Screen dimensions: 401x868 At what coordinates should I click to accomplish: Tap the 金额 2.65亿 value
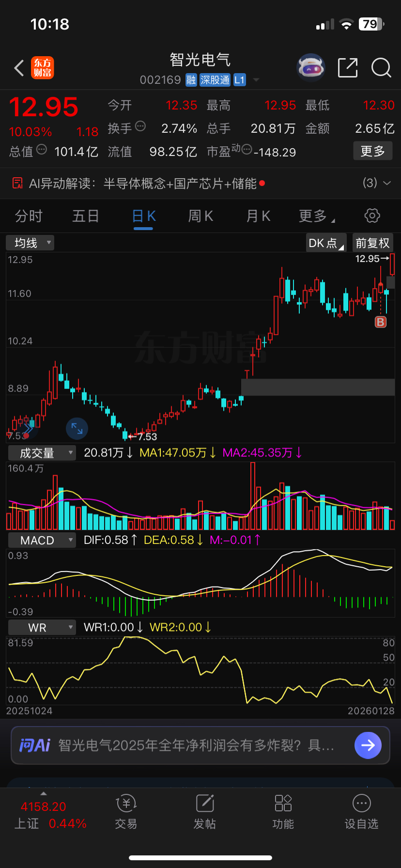click(375, 128)
